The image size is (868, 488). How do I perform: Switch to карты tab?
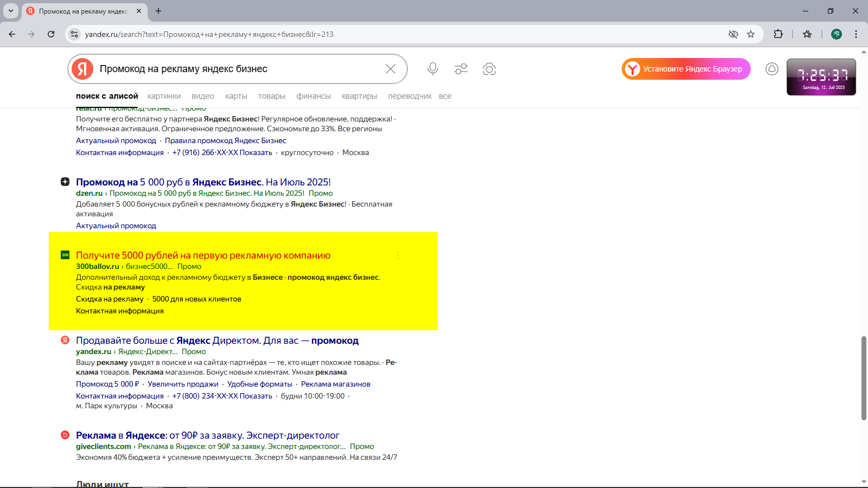236,96
